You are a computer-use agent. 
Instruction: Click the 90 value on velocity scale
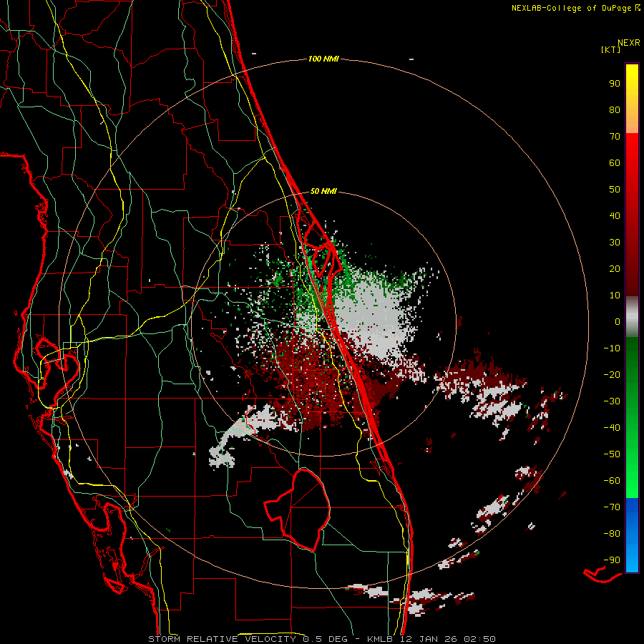point(615,84)
